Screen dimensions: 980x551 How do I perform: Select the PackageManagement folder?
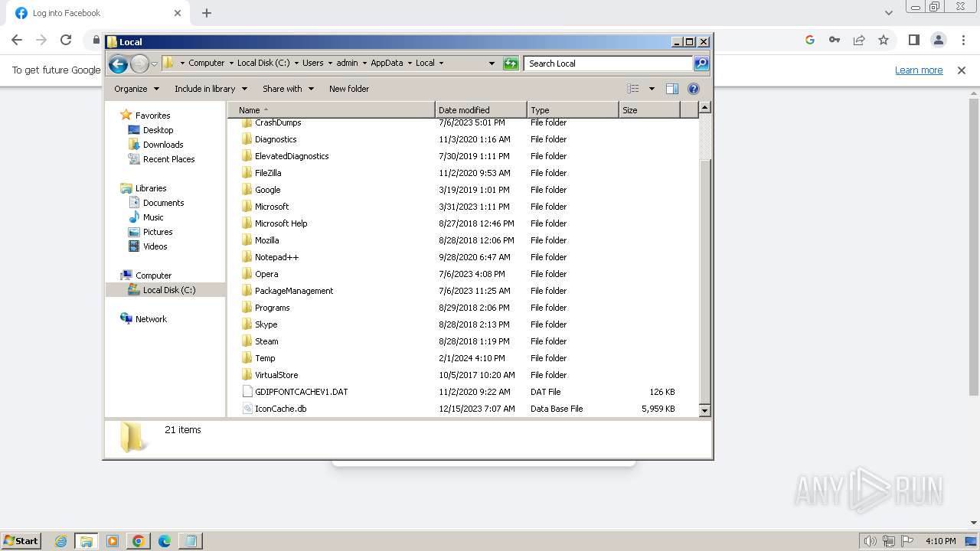tap(294, 291)
